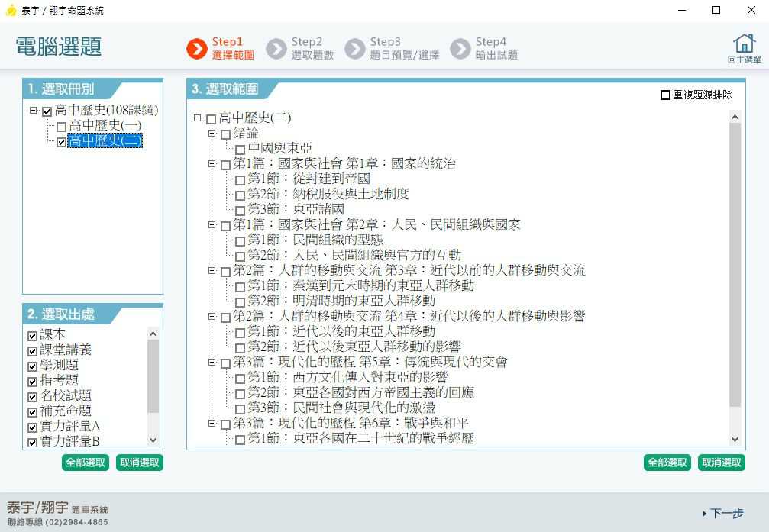Click the app logo icon in title bar
Screen dimensions: 769x532
[x=11, y=10]
